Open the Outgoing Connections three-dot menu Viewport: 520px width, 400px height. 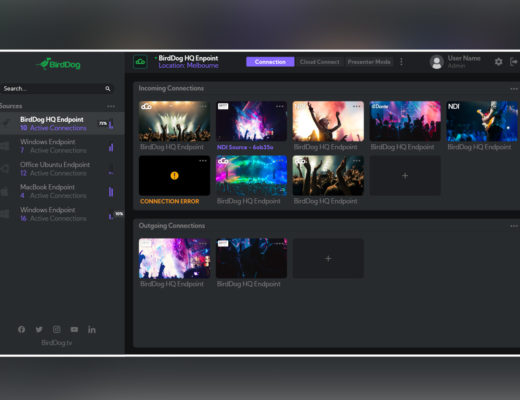click(514, 226)
